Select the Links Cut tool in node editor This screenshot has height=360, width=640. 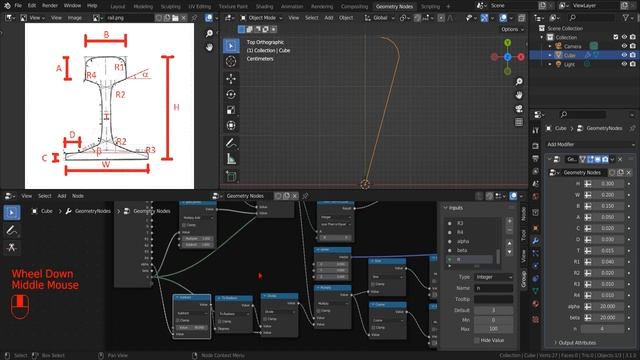tap(11, 247)
